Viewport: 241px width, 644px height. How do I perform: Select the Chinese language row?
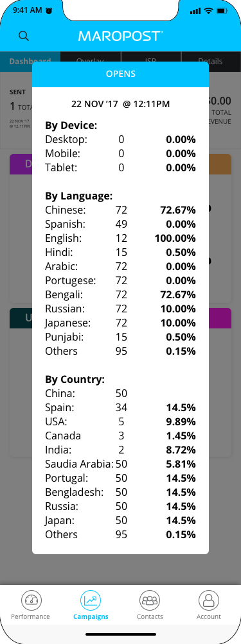tap(121, 210)
